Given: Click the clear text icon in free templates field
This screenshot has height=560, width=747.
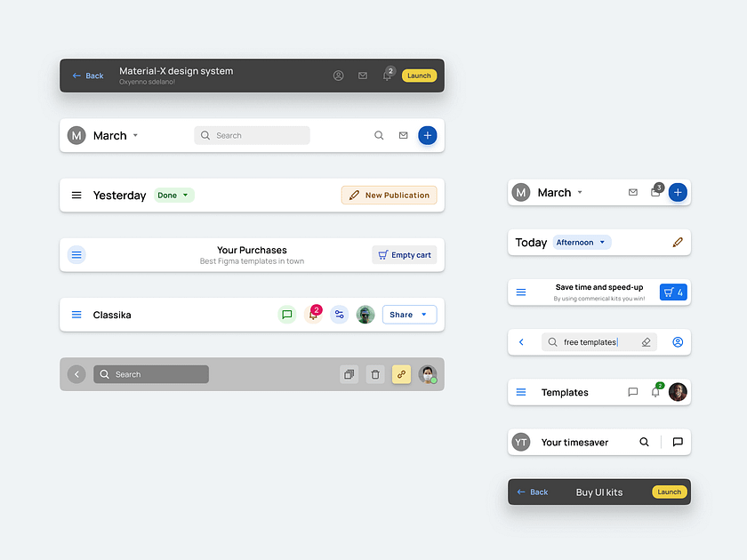Looking at the screenshot, I should point(646,342).
